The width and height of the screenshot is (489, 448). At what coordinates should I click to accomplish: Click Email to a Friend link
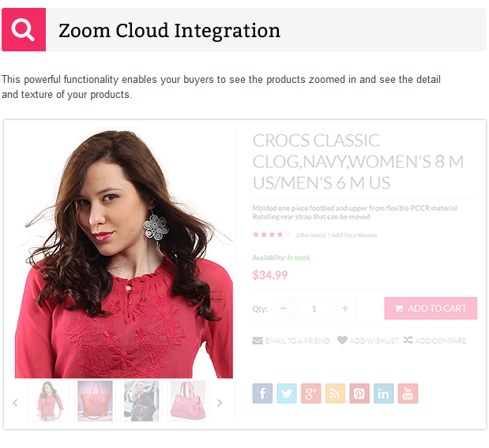coord(291,341)
